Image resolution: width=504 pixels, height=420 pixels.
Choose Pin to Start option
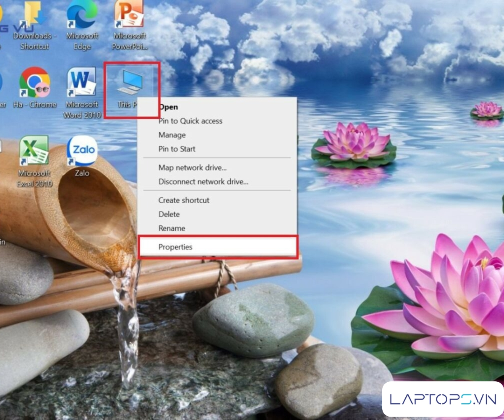coord(176,149)
